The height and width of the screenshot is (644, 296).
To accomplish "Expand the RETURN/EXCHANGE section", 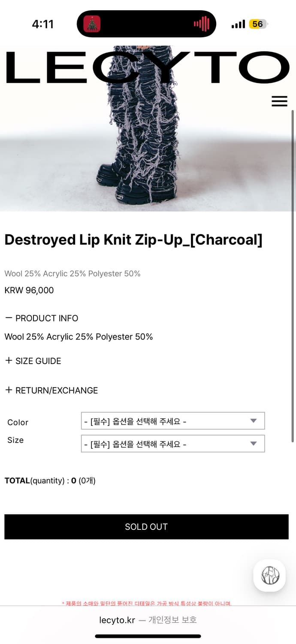I will tap(51, 390).
